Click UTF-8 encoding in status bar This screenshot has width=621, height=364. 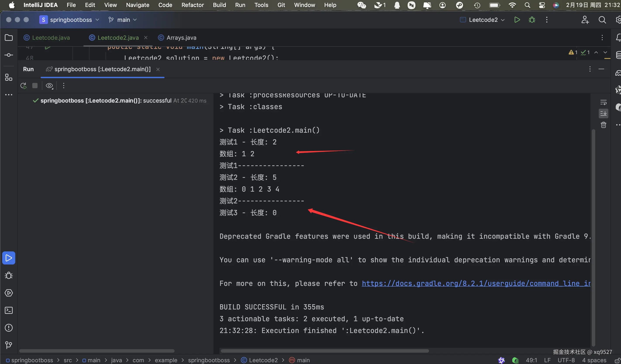point(566,360)
